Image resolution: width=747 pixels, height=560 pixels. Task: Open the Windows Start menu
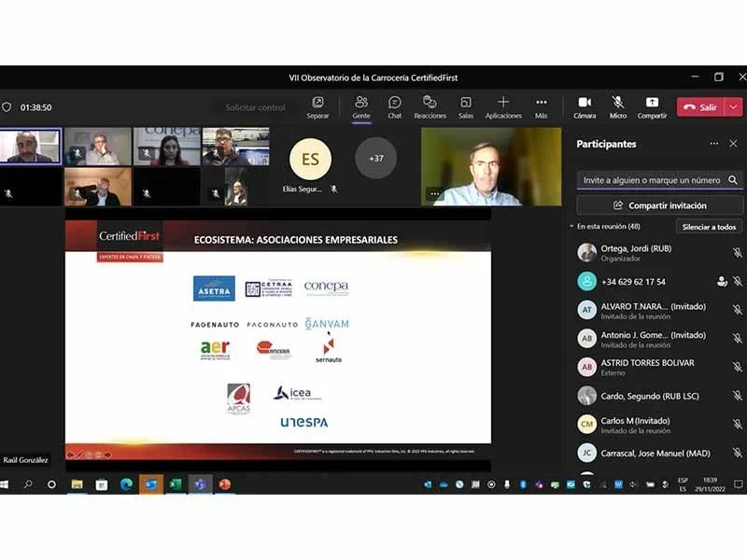[x=5, y=484]
